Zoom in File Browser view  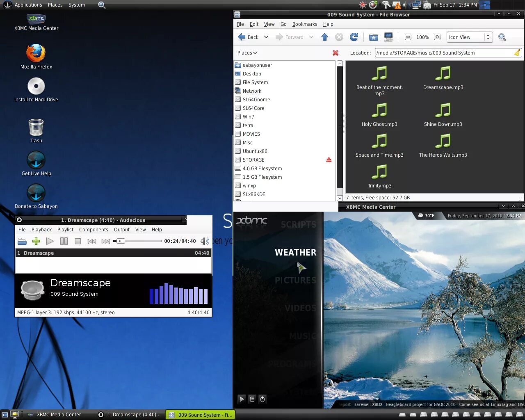tap(437, 37)
